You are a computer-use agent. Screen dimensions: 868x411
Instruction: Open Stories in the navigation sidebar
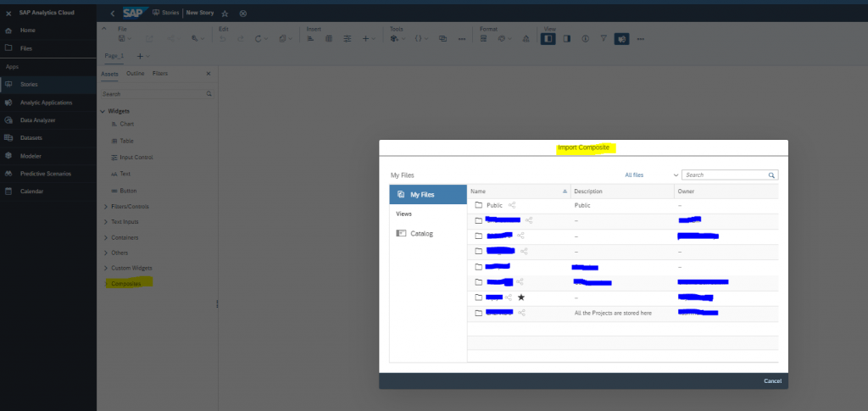pos(48,84)
